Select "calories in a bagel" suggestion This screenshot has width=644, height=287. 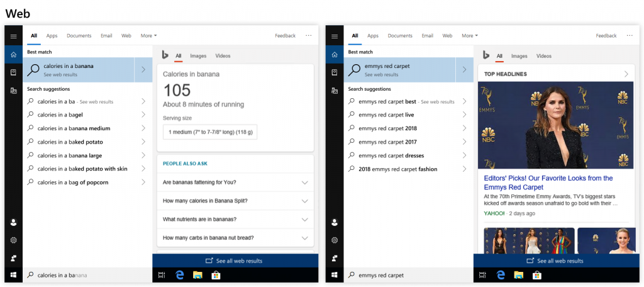click(x=60, y=115)
